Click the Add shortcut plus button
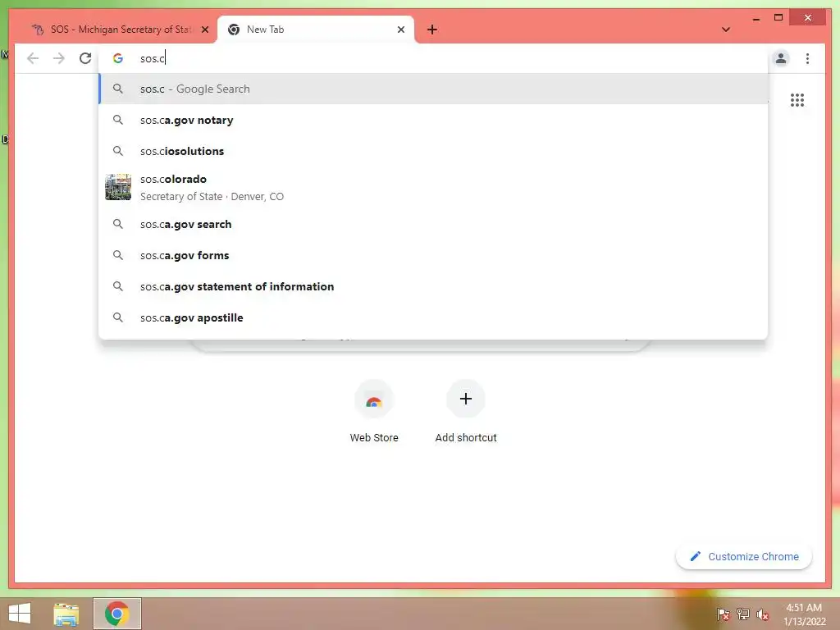840x630 pixels. pos(466,399)
